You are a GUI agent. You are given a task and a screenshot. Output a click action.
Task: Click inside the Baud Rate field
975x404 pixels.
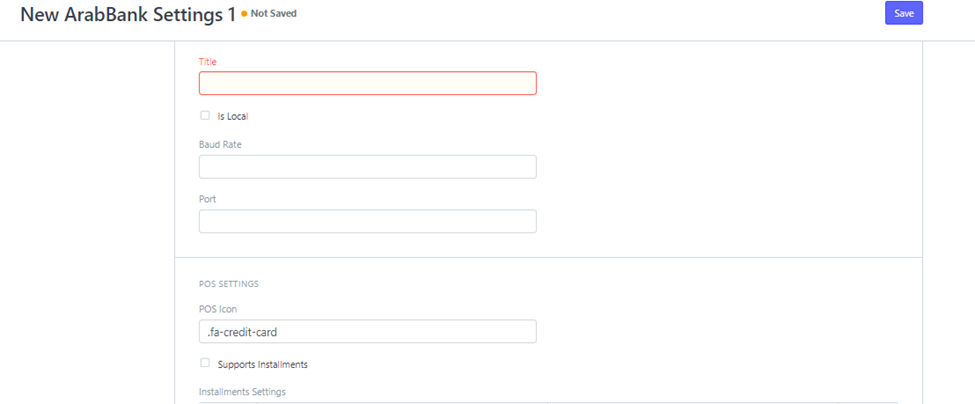click(367, 167)
